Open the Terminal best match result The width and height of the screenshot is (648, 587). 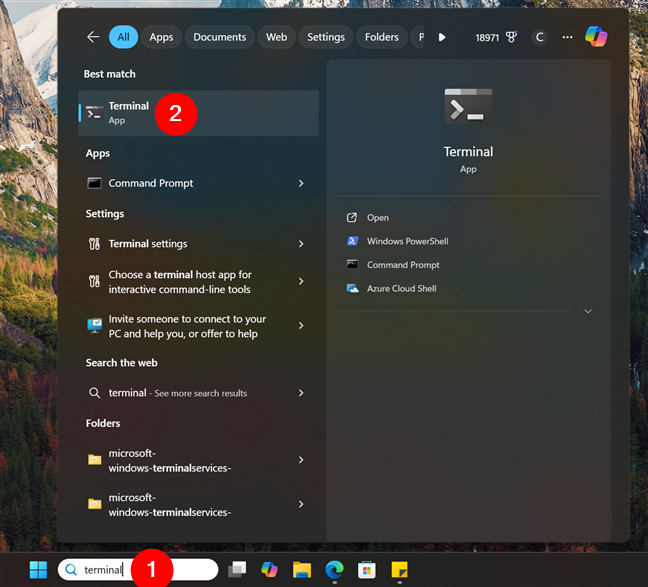point(198,113)
